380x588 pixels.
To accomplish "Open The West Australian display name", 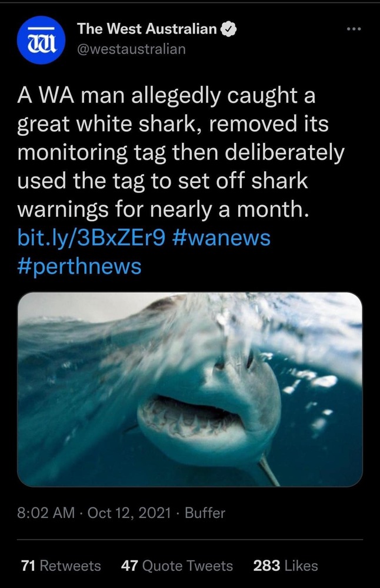I will point(146,29).
